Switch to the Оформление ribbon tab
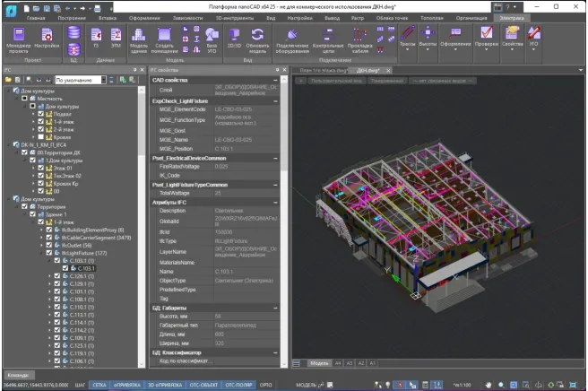 [144, 17]
